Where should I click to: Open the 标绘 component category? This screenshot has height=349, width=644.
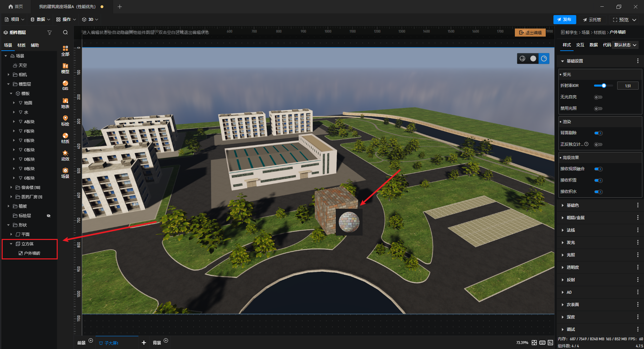point(65,121)
